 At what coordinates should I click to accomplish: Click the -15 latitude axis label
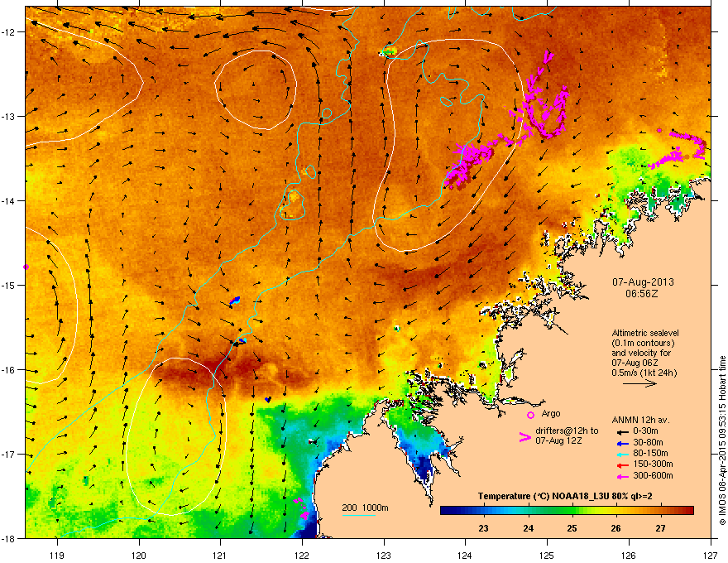coord(8,285)
